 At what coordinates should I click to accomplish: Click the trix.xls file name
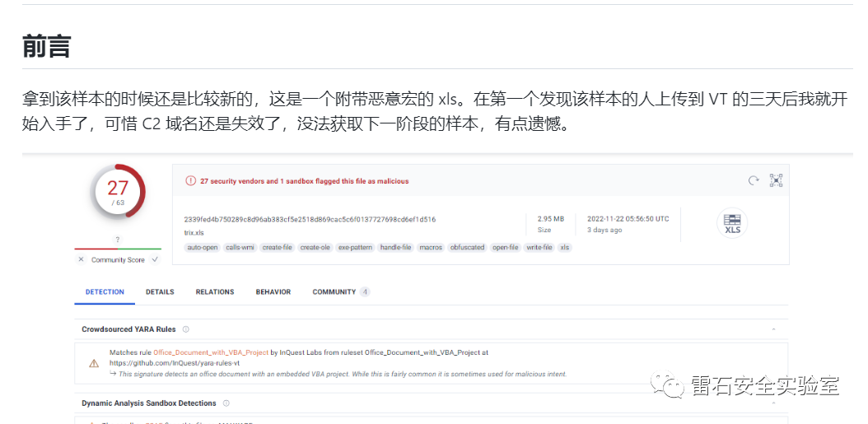(x=194, y=233)
